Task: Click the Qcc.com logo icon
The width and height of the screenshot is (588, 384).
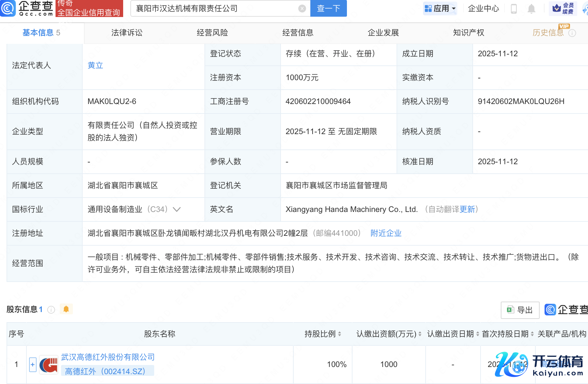Action: (x=8, y=8)
